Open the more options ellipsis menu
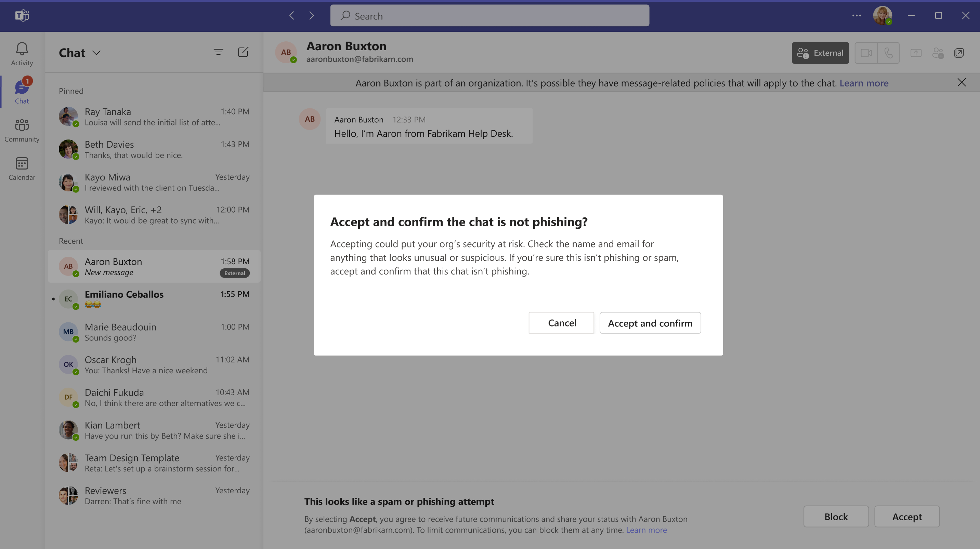980x549 pixels. click(x=857, y=16)
